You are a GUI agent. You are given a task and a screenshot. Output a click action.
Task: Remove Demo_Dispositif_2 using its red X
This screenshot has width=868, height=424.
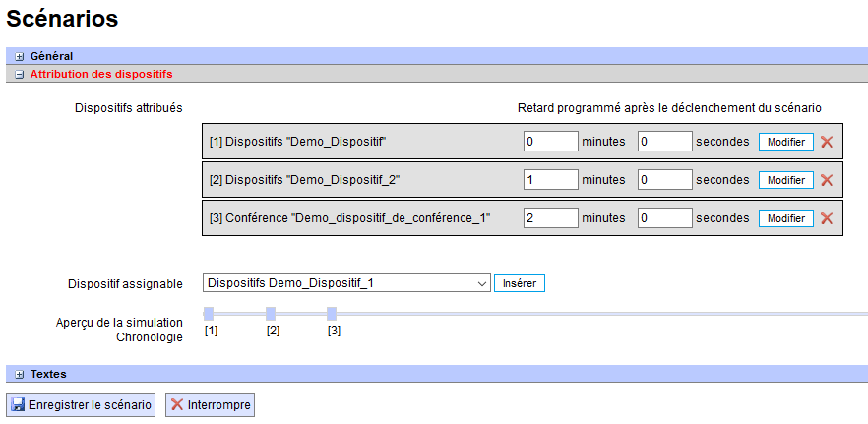827,180
